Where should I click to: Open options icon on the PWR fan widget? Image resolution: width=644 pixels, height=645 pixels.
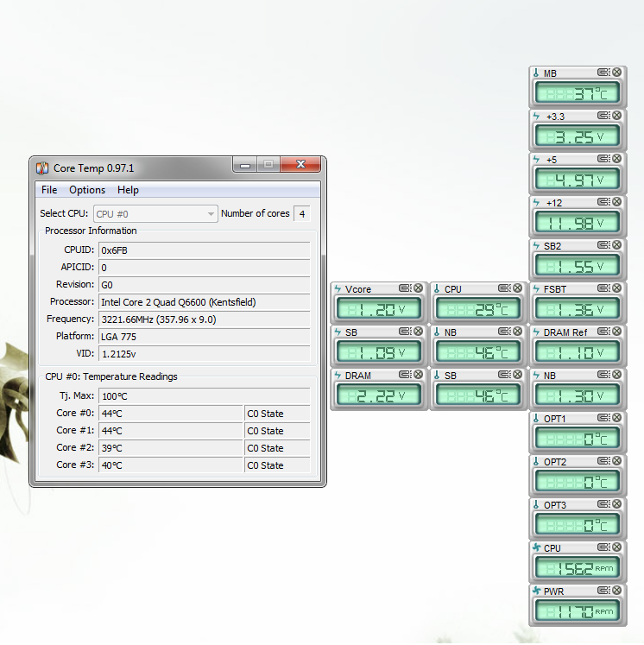pos(603,591)
